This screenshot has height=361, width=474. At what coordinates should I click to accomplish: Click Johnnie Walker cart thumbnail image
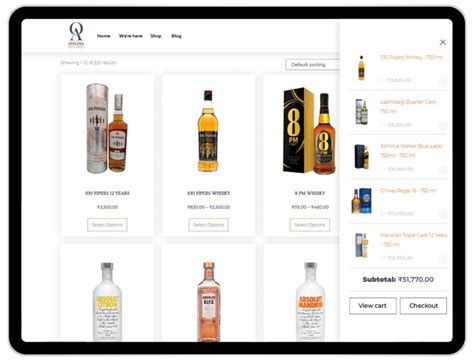pyautogui.click(x=361, y=157)
